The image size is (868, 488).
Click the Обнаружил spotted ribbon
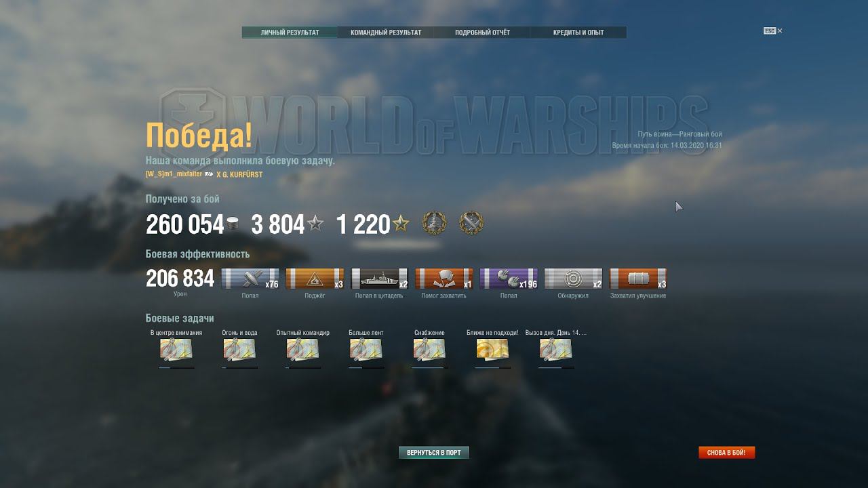574,279
